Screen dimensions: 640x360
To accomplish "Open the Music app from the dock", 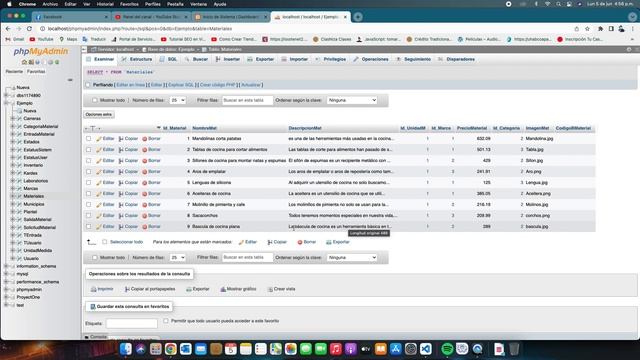I will coord(336,349).
